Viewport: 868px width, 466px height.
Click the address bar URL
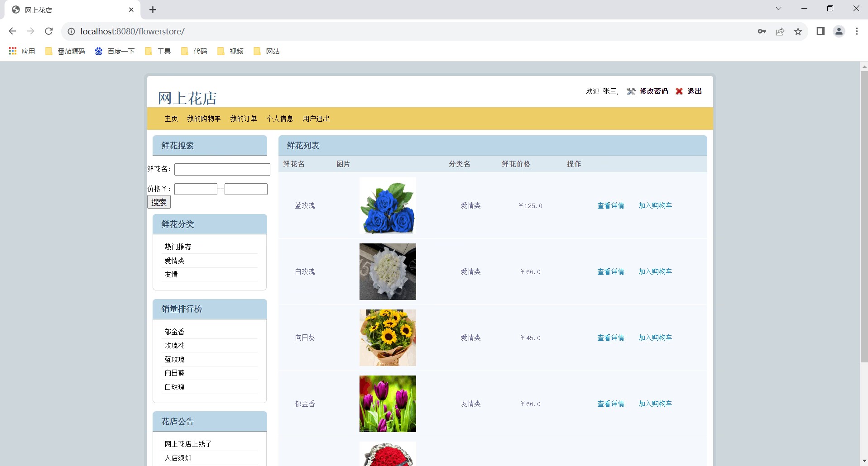click(x=133, y=31)
